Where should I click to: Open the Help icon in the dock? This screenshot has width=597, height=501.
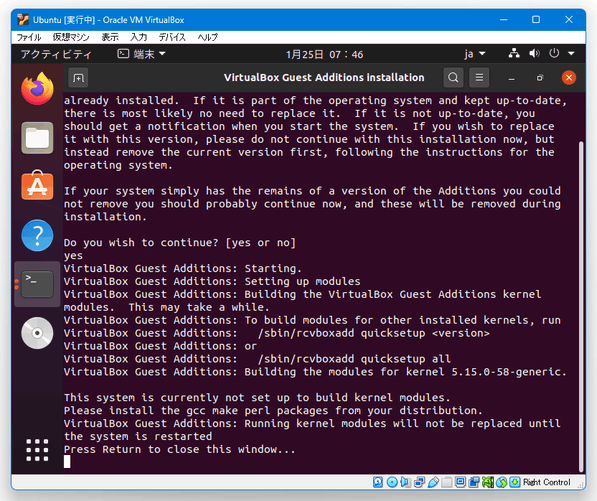coord(37,235)
